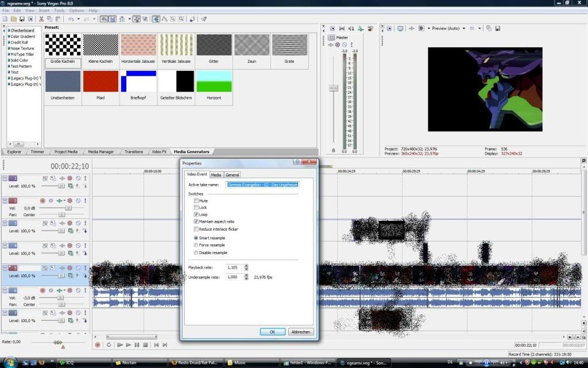Save the project via the toolbar disk icon
Screen dimensions: 588x368
(x=22, y=19)
